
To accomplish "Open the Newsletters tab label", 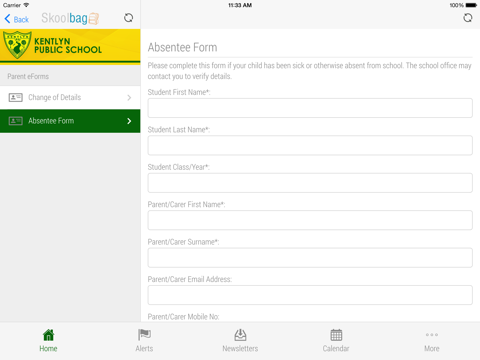I will click(240, 349).
